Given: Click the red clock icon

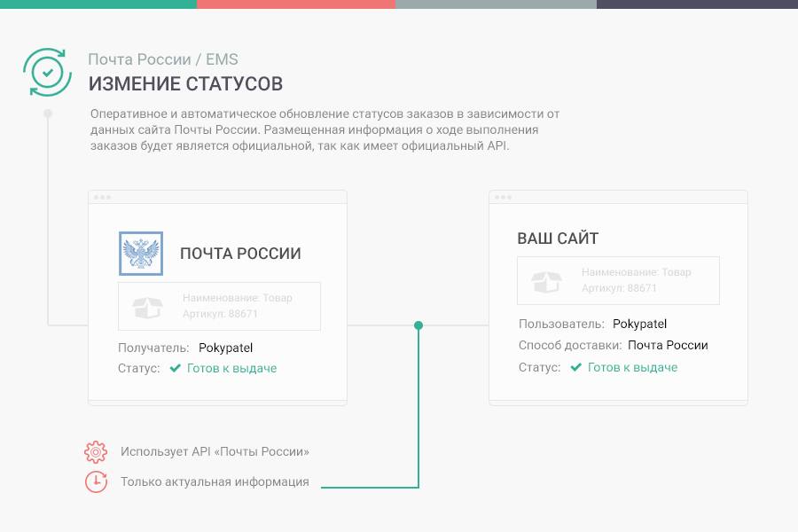Looking at the screenshot, I should 96,481.
